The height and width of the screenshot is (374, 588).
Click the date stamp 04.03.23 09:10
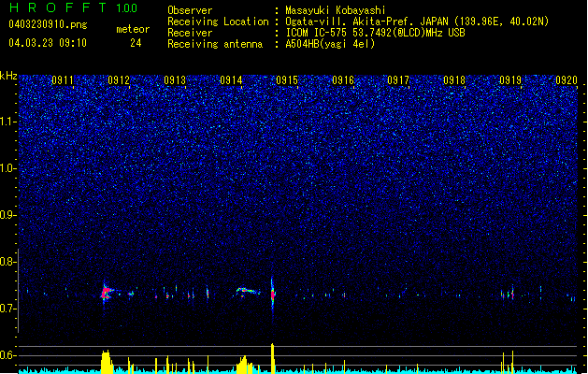tap(48, 43)
